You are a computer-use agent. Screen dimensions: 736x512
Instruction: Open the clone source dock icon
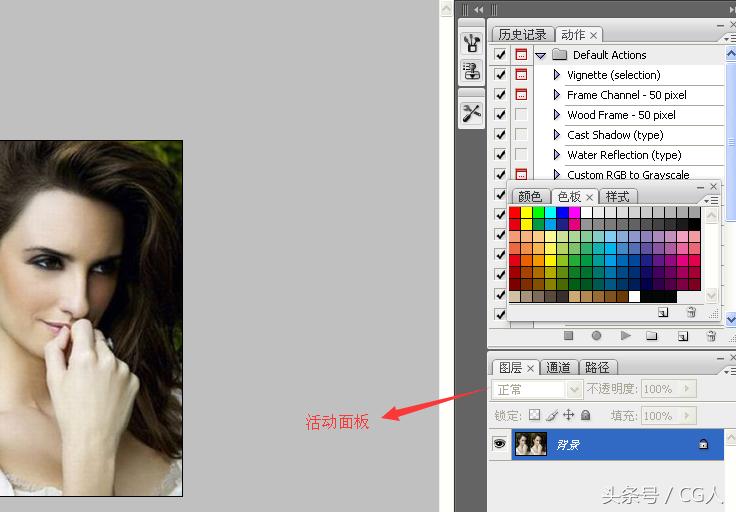pyautogui.click(x=472, y=71)
